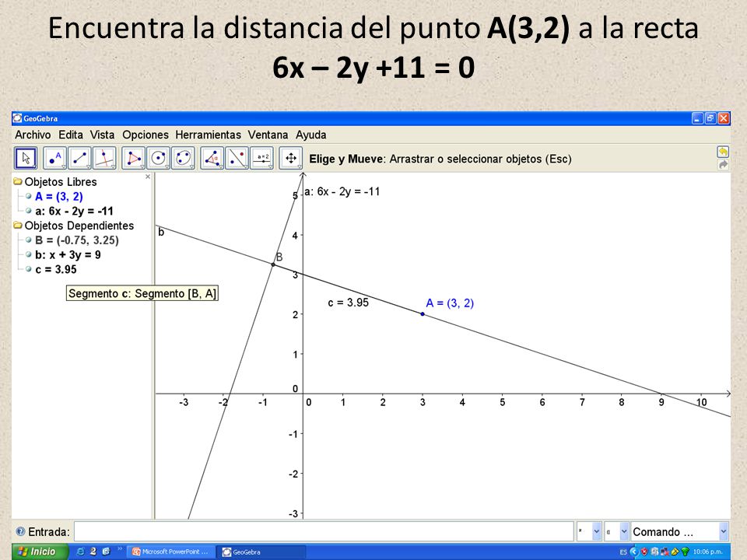This screenshot has height=560, width=747.
Task: Collapse the Objetos Libres folder
Action: coord(18,181)
